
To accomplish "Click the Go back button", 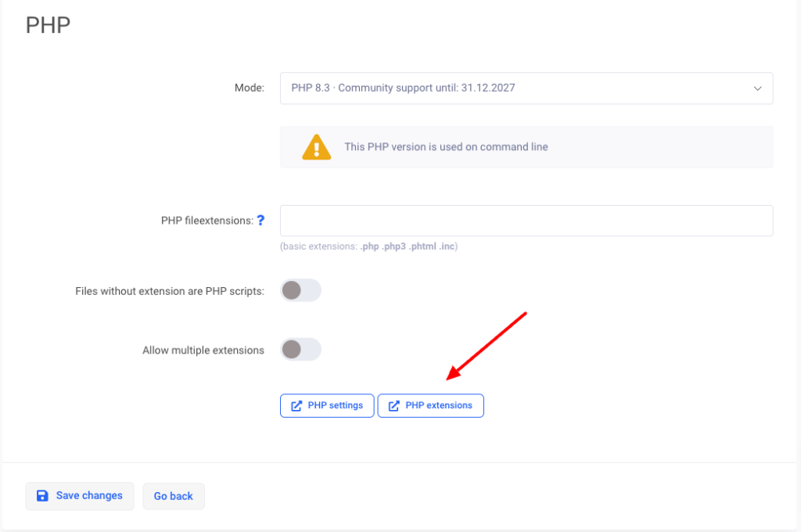I will click(173, 496).
